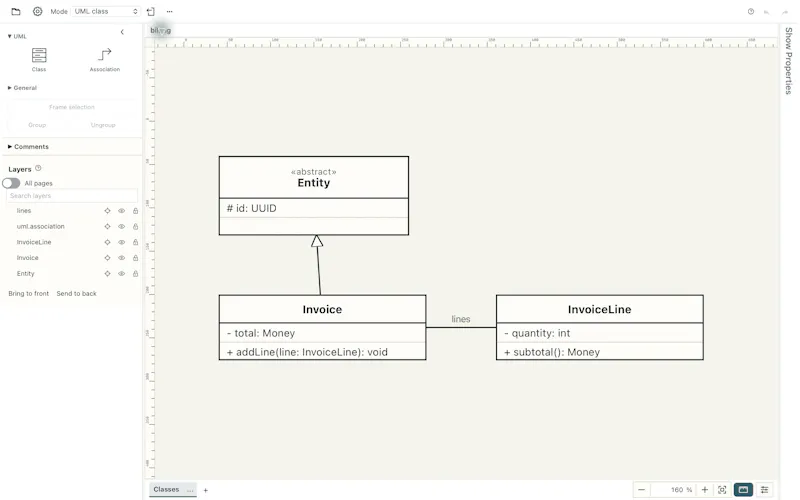800x500 pixels.
Task: Zoom out with the minus button
Action: (x=641, y=490)
